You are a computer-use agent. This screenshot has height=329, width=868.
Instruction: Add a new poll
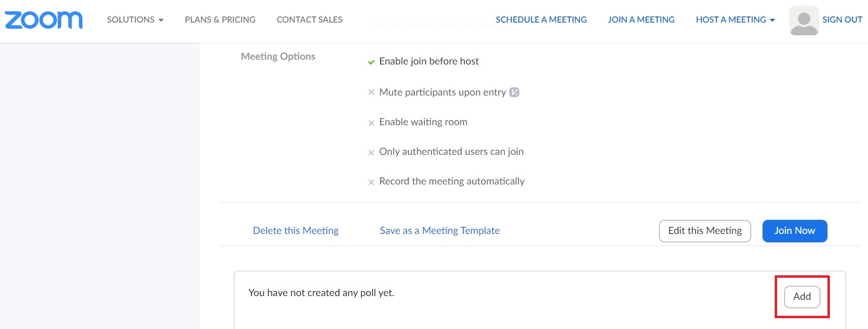click(802, 297)
